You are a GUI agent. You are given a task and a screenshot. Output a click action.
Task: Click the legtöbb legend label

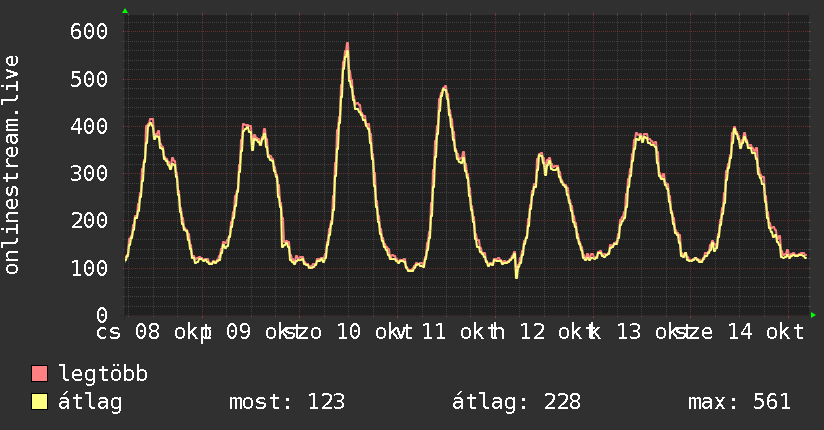click(103, 374)
